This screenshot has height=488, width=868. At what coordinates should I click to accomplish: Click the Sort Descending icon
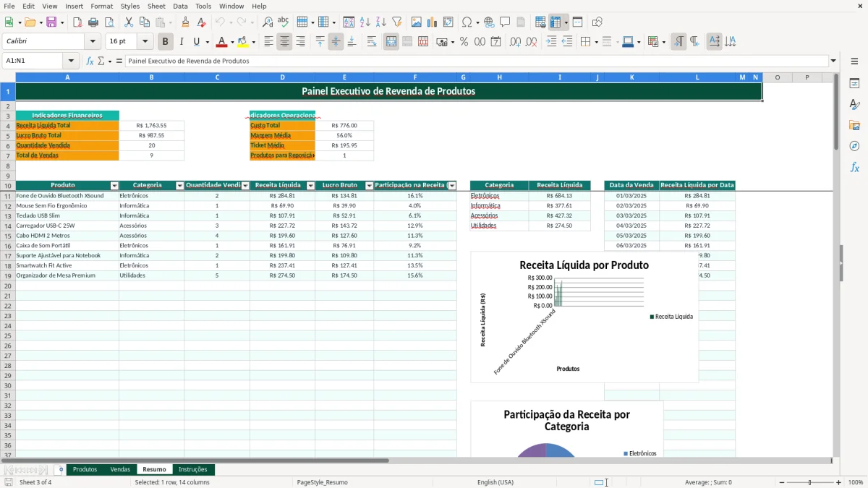pyautogui.click(x=380, y=22)
